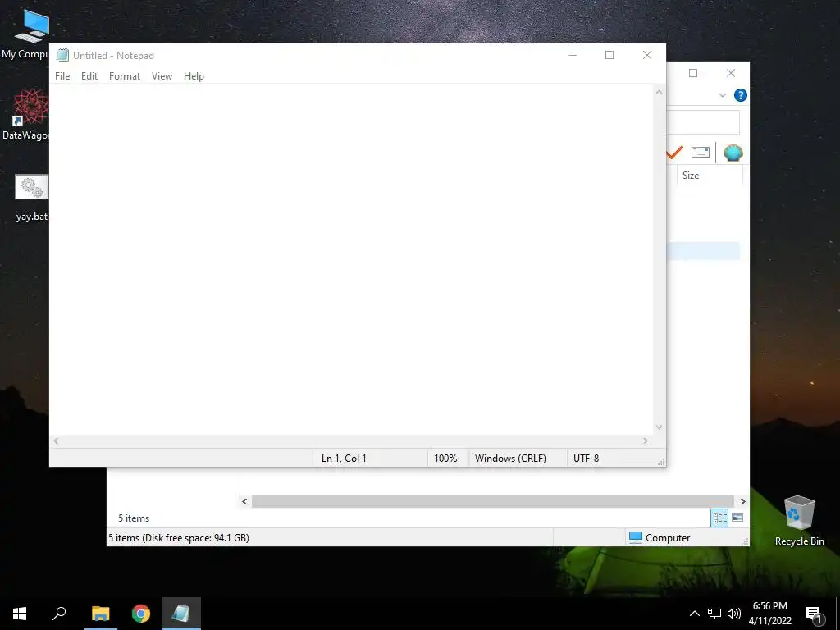Open the Help menu in Notepad
This screenshot has width=840, height=630.
pos(194,76)
